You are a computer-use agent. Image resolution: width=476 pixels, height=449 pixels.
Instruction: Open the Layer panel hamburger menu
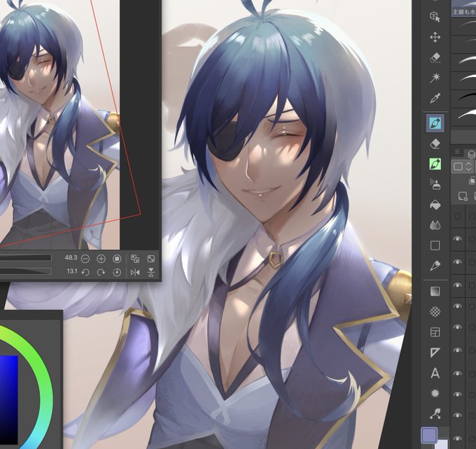coord(457,151)
